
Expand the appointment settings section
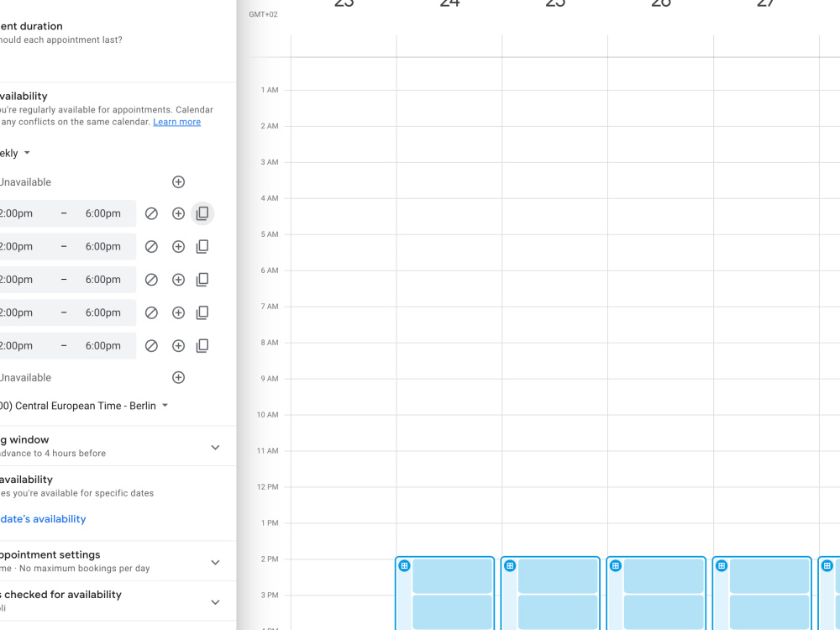click(215, 562)
